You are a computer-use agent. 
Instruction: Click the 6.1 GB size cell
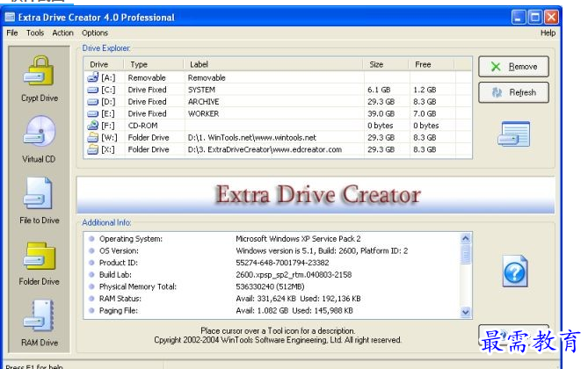click(x=379, y=90)
